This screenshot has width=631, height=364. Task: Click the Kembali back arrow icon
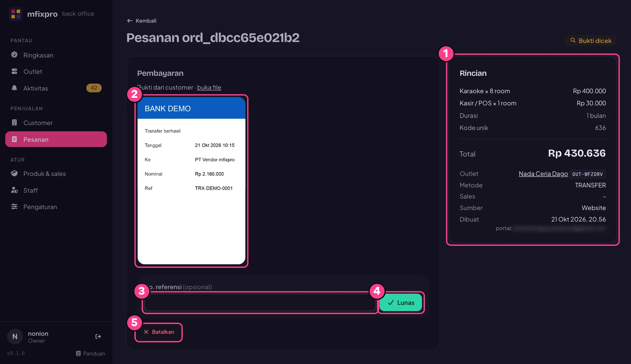click(x=130, y=21)
